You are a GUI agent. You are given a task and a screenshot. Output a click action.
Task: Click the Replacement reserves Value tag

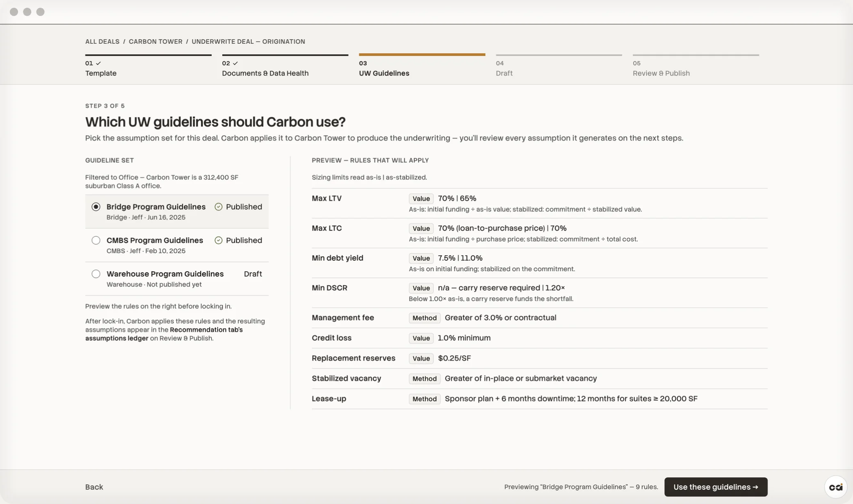point(421,359)
